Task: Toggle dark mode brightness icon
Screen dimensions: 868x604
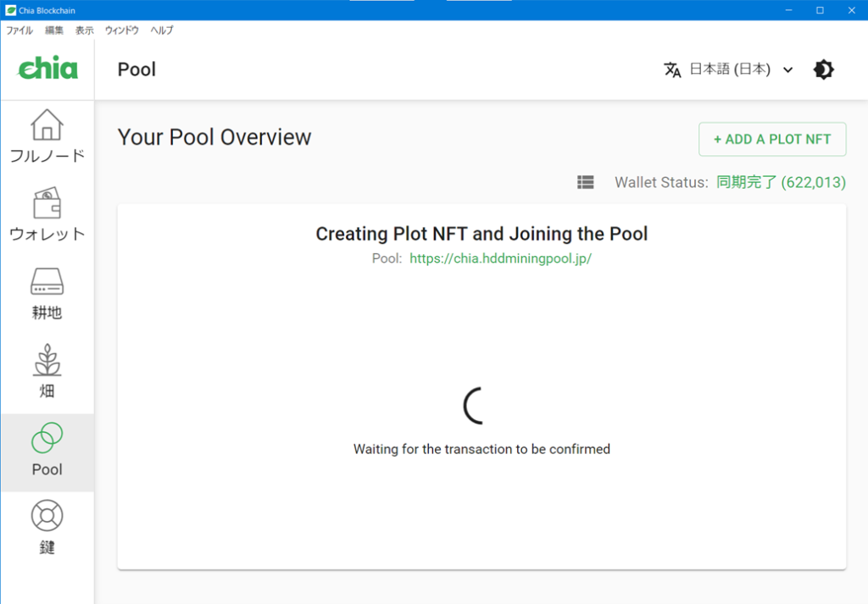Action: click(x=823, y=69)
